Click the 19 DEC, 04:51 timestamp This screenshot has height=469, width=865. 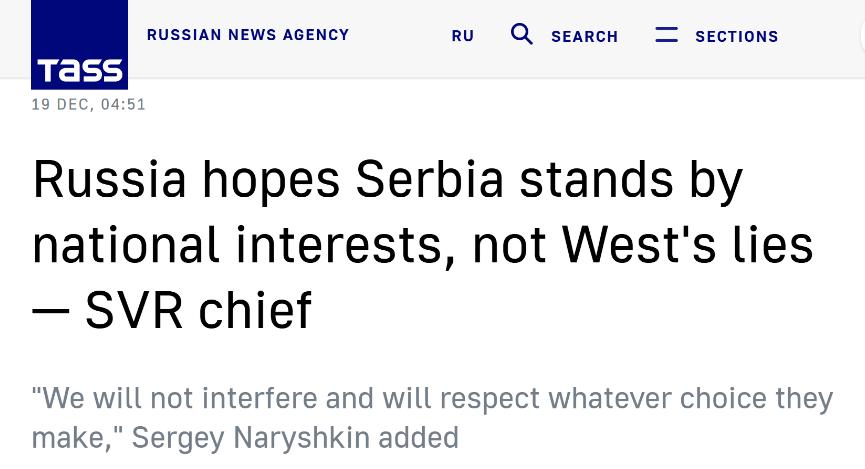[89, 104]
